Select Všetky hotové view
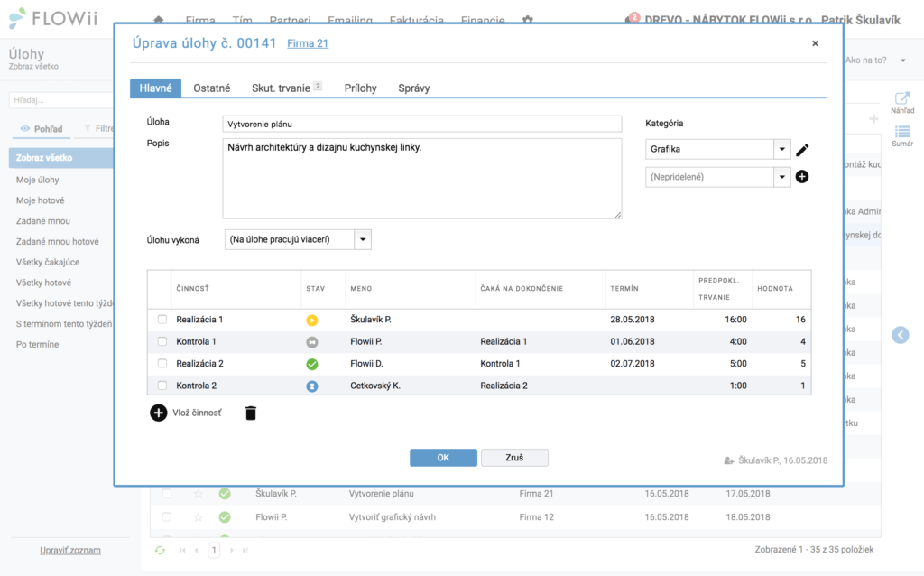The height and width of the screenshot is (576, 924). click(x=43, y=283)
